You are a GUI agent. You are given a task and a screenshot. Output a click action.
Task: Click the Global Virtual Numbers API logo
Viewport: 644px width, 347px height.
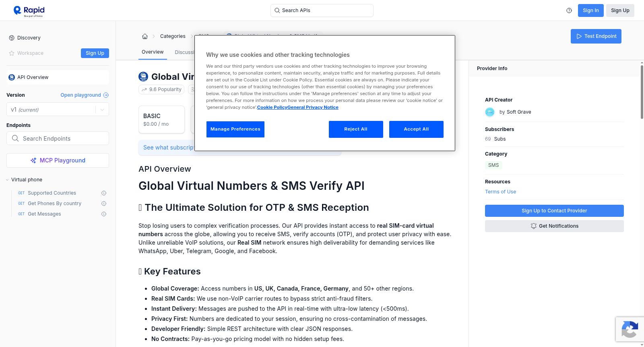[x=143, y=77]
